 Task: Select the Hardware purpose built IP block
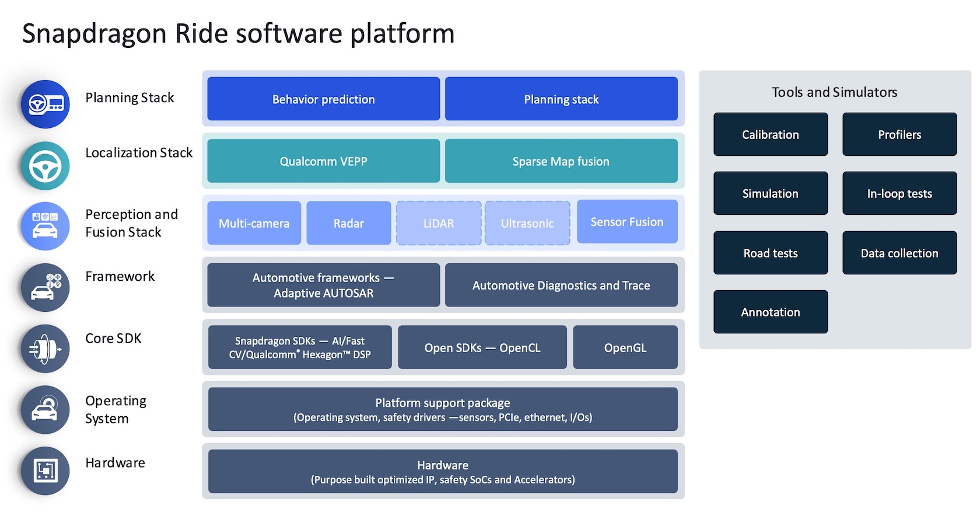click(443, 472)
